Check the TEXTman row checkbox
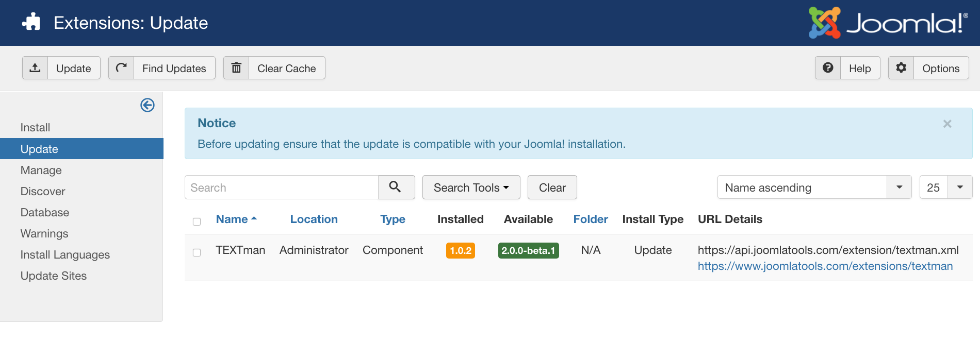The height and width of the screenshot is (342, 980). (197, 252)
